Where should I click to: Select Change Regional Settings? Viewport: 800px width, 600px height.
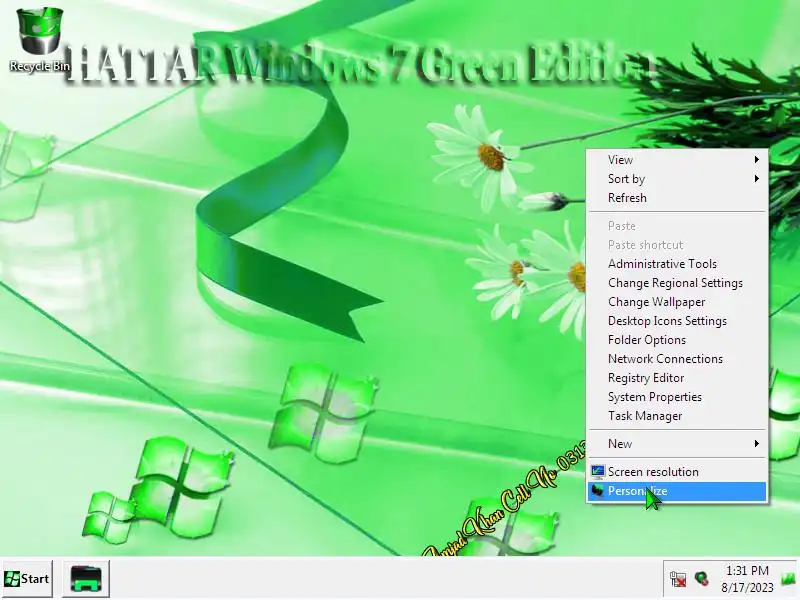pos(678,283)
